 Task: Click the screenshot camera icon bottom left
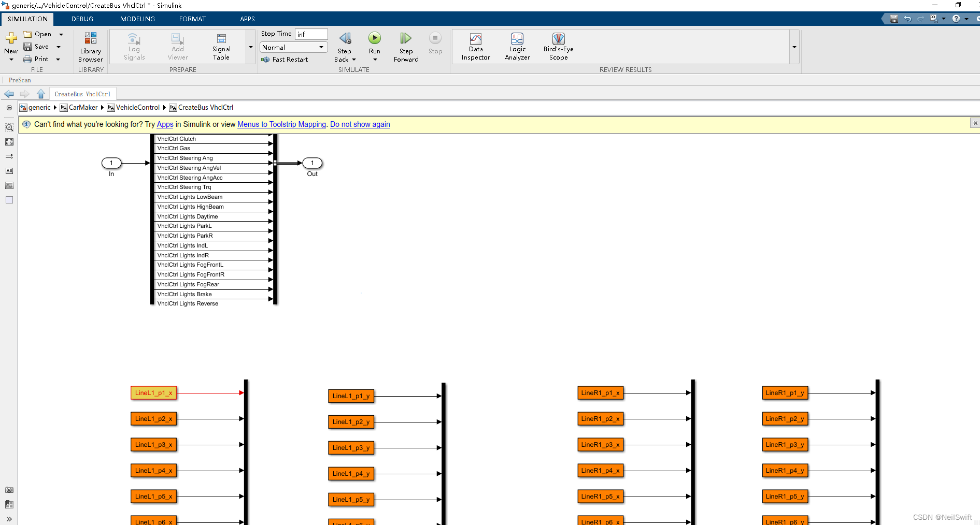9,490
